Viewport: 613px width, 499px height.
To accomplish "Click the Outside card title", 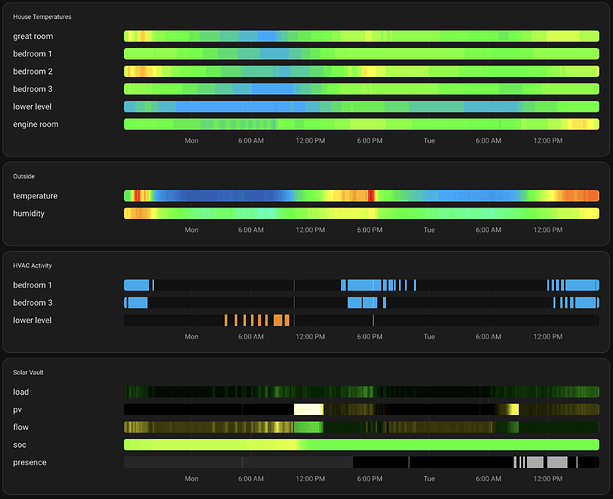I will 24,176.
